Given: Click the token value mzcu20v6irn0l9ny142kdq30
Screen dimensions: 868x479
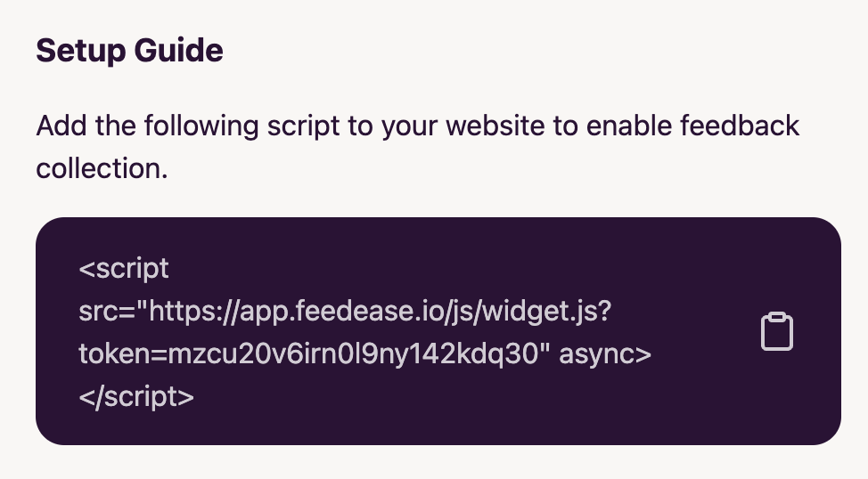Looking at the screenshot, I should point(353,354).
